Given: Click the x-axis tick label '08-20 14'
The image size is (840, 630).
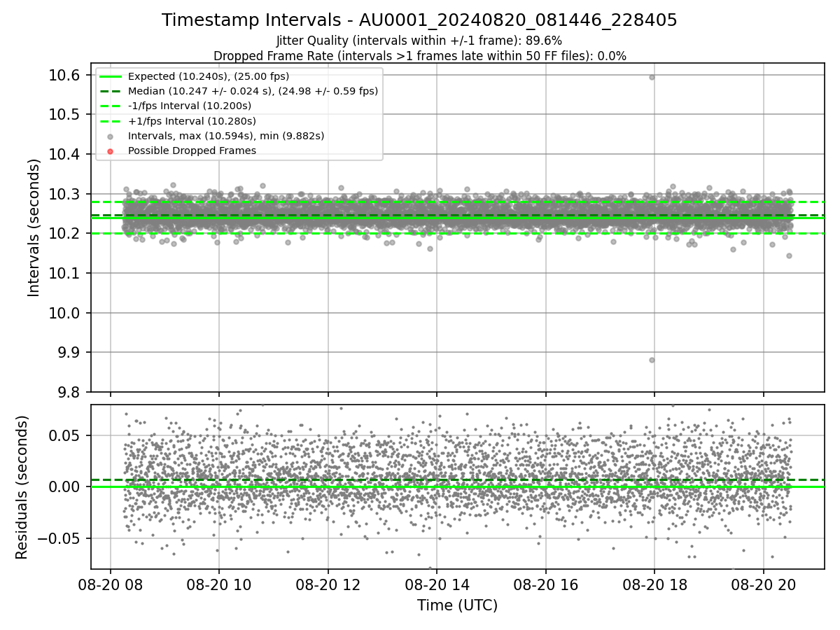Looking at the screenshot, I should pos(437,586).
